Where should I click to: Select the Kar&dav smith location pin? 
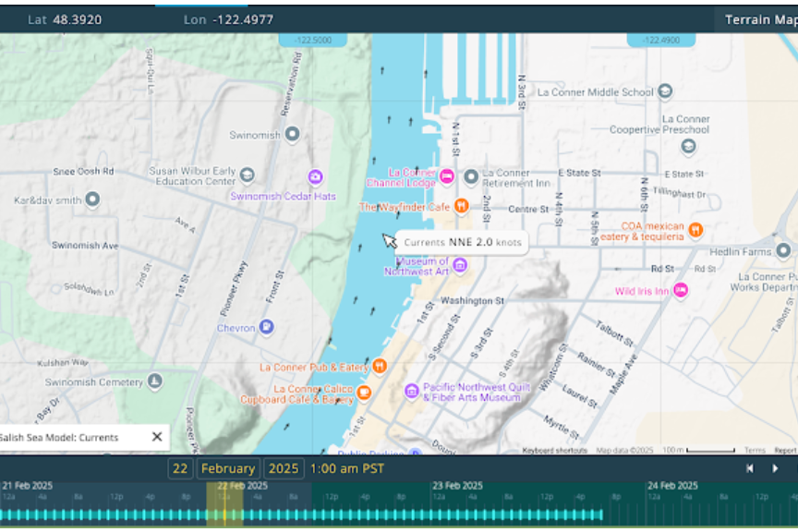(x=92, y=199)
